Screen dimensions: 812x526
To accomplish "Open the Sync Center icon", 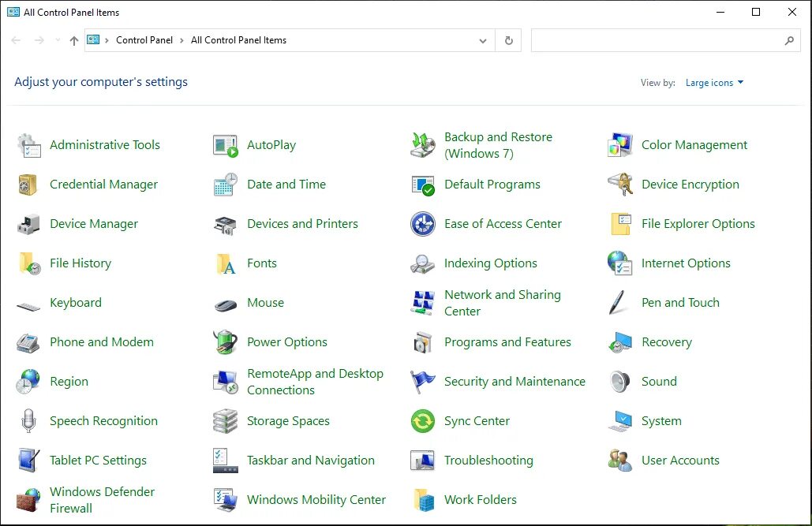I will (x=423, y=421).
